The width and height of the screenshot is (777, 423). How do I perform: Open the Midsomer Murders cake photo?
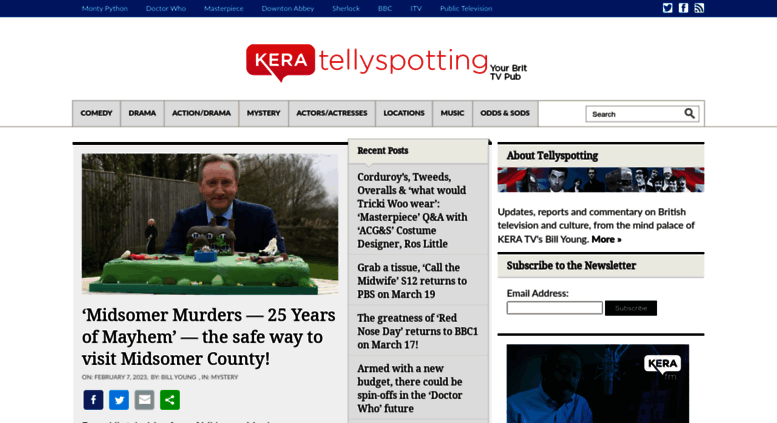click(210, 224)
